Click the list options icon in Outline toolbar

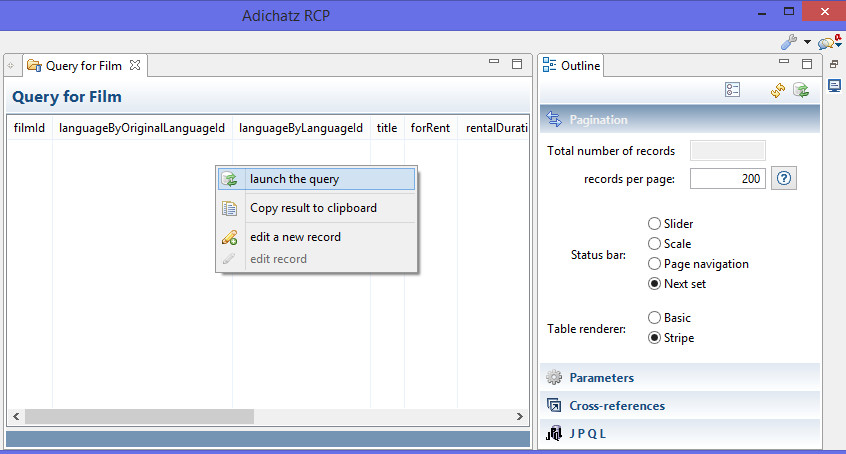pyautogui.click(x=733, y=90)
